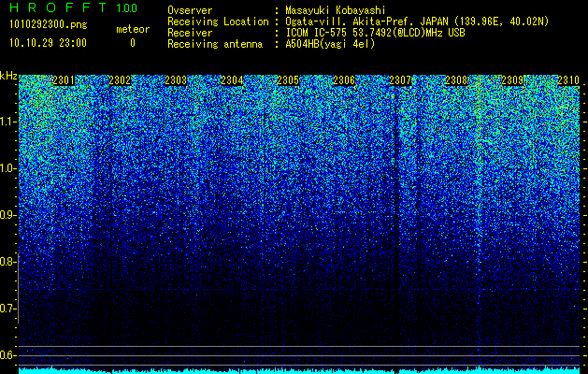The image size is (588, 374).
Task: Click the 2304 time marker
Action: tap(232, 80)
